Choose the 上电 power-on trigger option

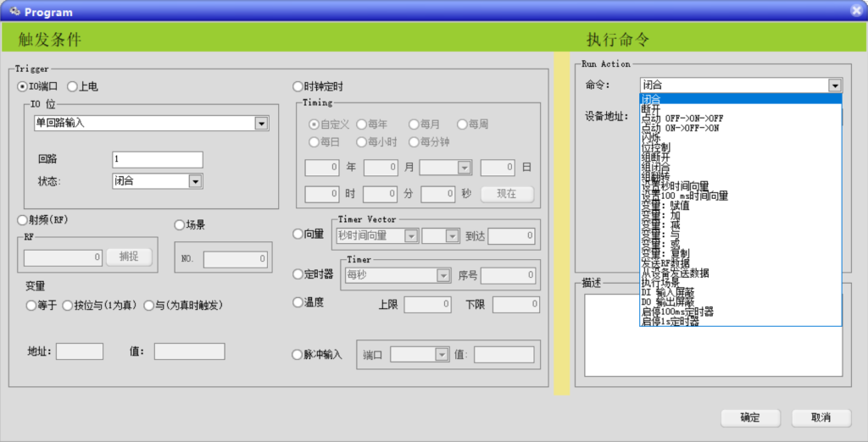click(72, 86)
